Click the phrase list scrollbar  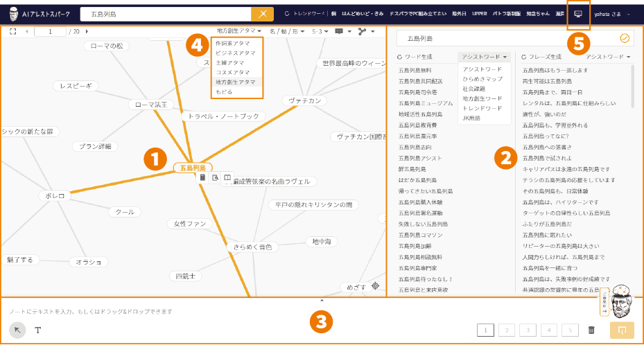pyautogui.click(x=632, y=86)
